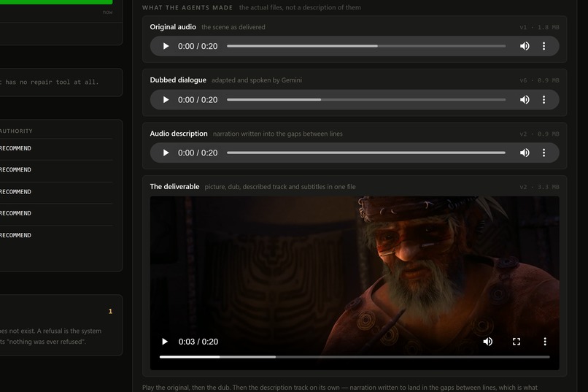Click the 'v2 · 3.3 MB' version label
Image resolution: width=588 pixels, height=392 pixels.
(539, 187)
